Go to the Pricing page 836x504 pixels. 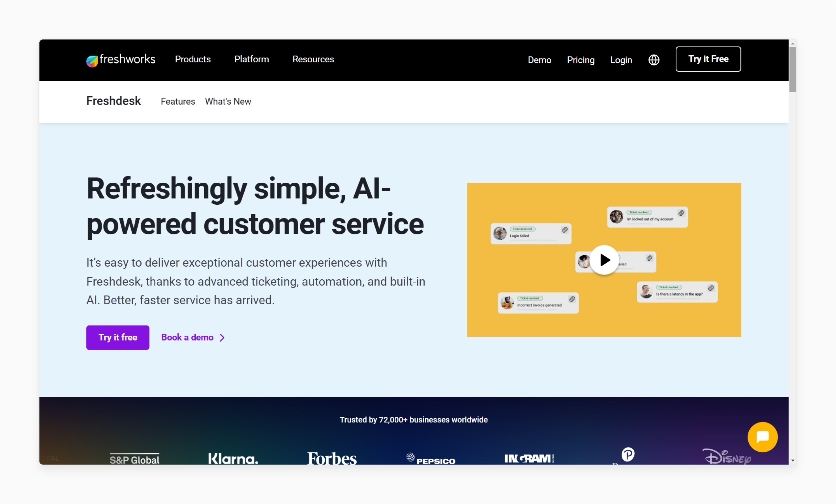tap(580, 60)
